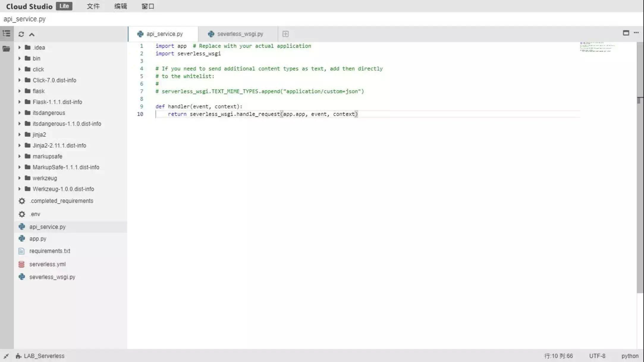644x362 pixels.
Task: Expand Click-7.0.dist-info folder arrow
Action: point(19,80)
